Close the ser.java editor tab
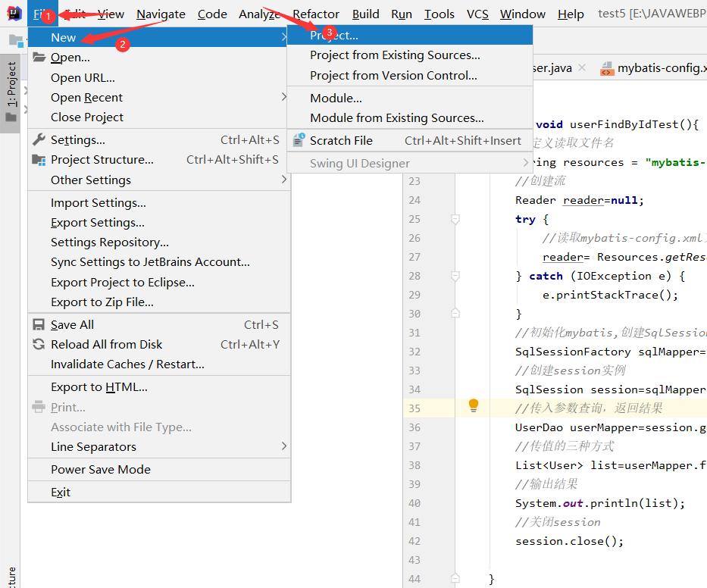The image size is (707, 588). tap(582, 67)
